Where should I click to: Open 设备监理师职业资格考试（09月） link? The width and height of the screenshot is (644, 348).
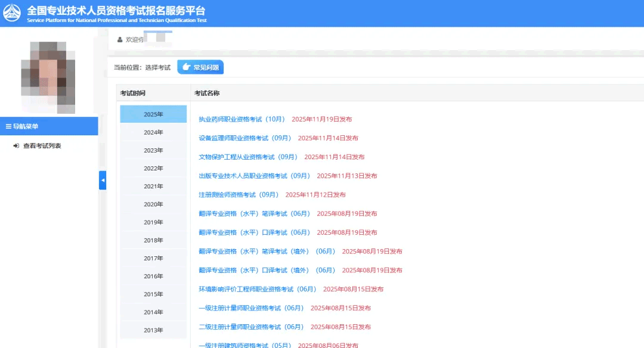tap(244, 138)
